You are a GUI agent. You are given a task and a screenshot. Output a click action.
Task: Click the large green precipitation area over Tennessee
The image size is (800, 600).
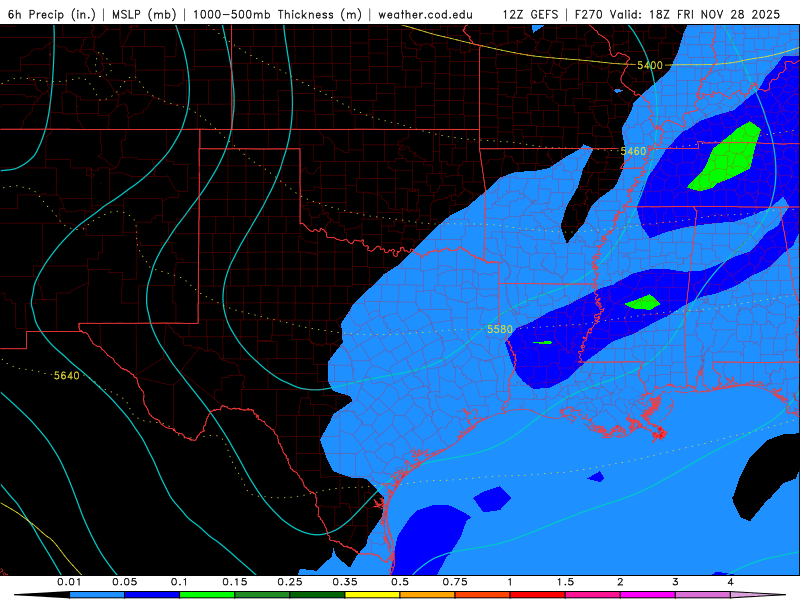[727, 157]
